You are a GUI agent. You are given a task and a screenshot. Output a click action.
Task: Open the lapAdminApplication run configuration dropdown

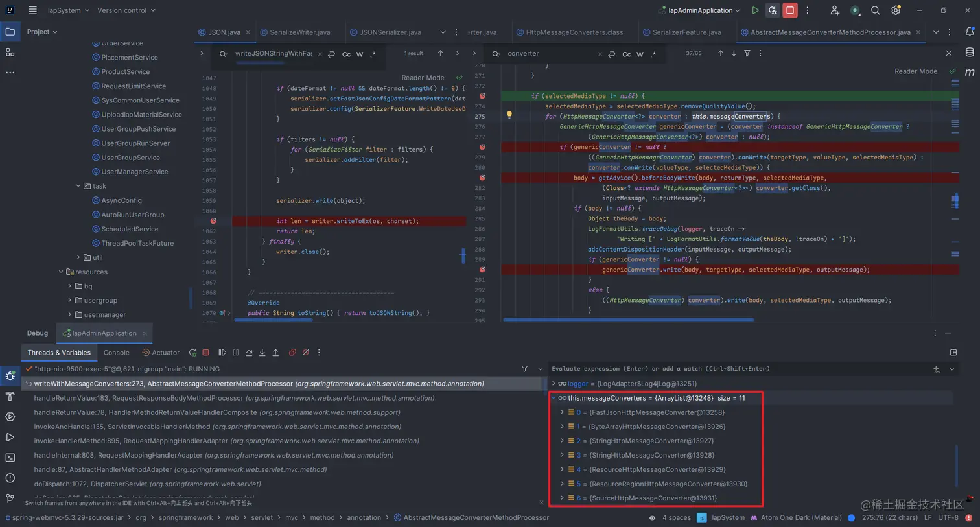(699, 10)
